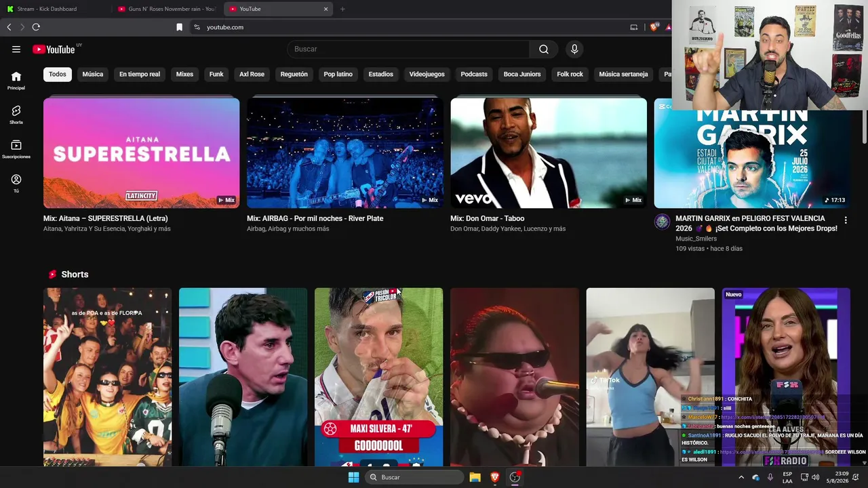
Task: Open the AIRBAG River Plate mix thumbnail
Action: [344, 153]
